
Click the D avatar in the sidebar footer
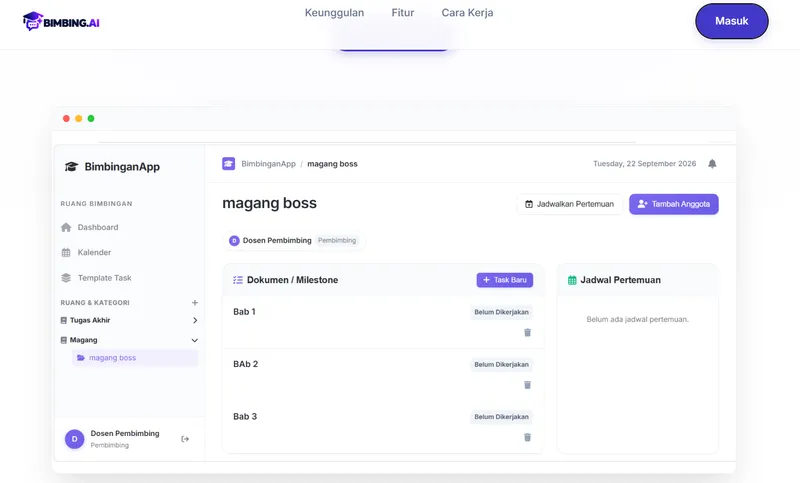(74, 439)
